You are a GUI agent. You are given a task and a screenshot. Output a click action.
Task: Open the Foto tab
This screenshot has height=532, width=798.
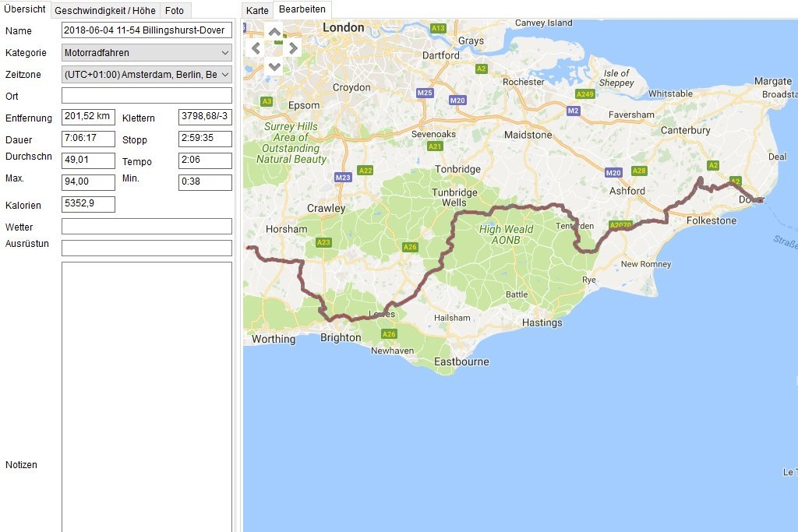tap(175, 11)
